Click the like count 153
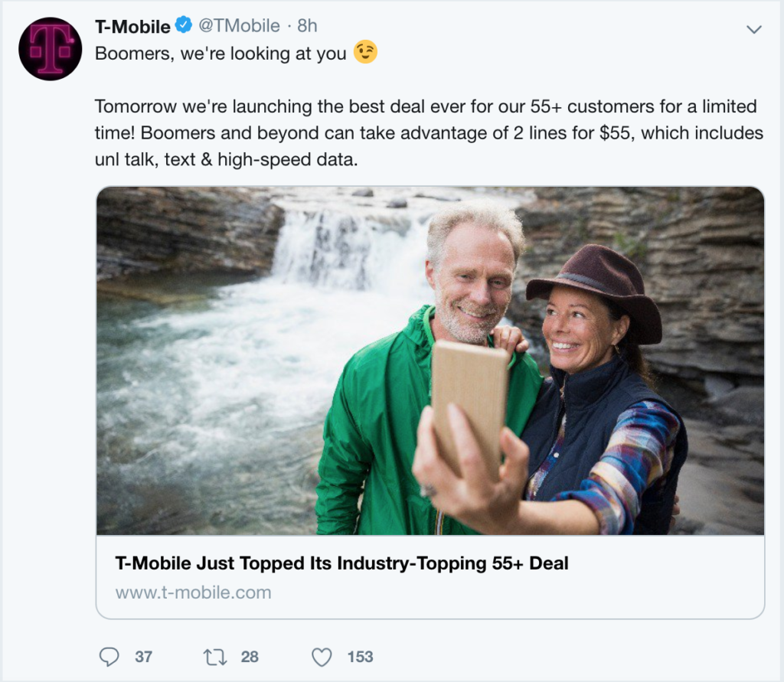Screen dimensions: 784x682 (x=360, y=657)
